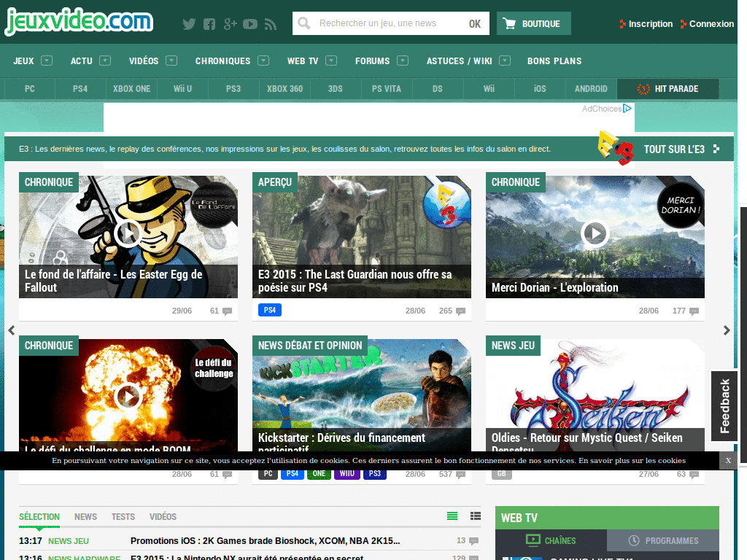Open the Web TV CHAÎNES tab
This screenshot has width=747, height=560.
[x=551, y=540]
